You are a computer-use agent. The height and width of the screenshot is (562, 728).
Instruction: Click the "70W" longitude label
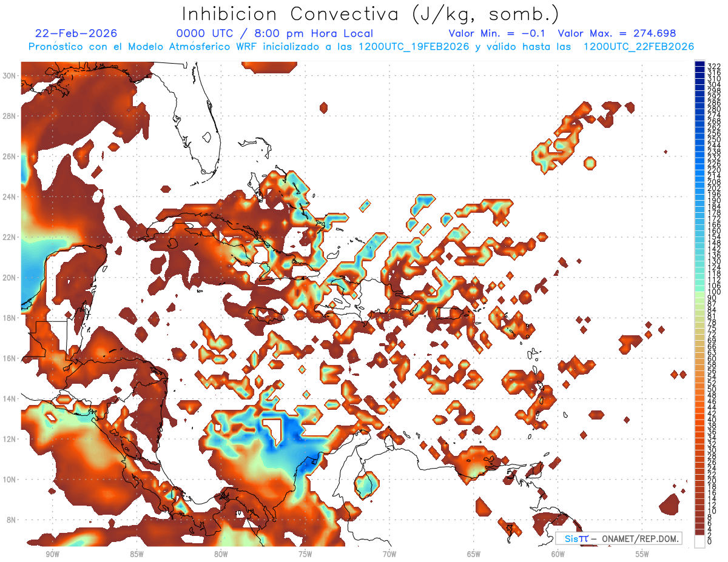389,555
